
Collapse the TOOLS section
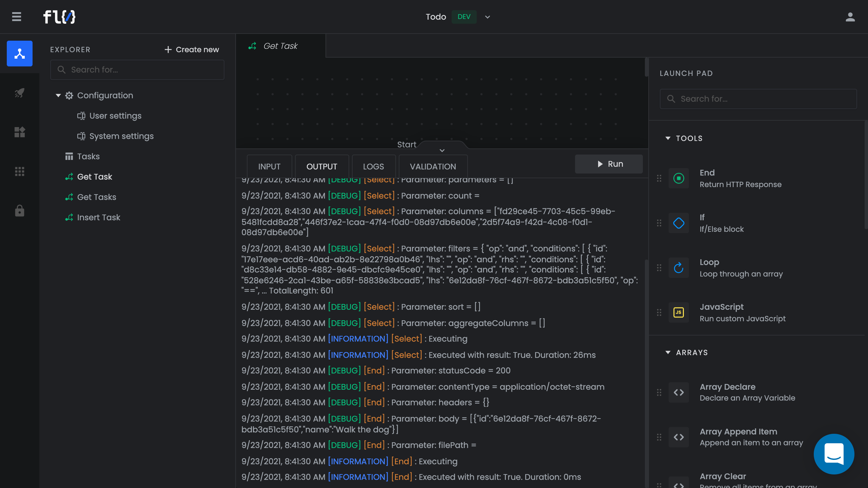(x=668, y=138)
